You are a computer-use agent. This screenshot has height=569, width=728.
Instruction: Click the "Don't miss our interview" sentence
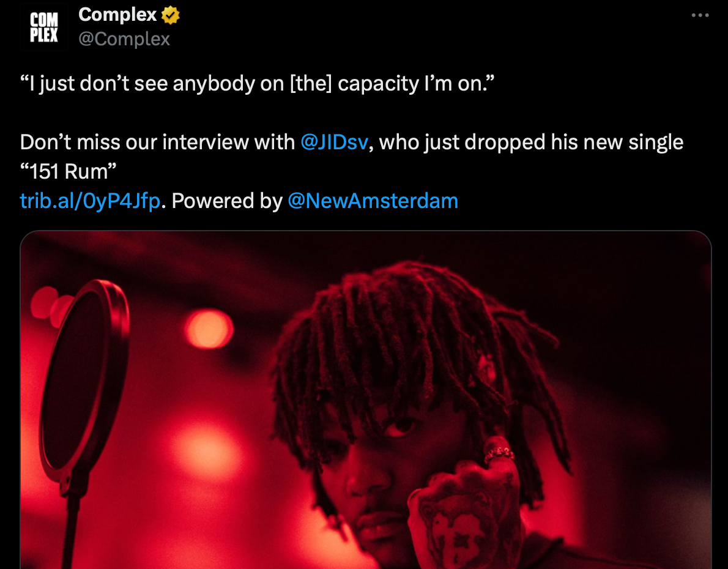point(157,142)
